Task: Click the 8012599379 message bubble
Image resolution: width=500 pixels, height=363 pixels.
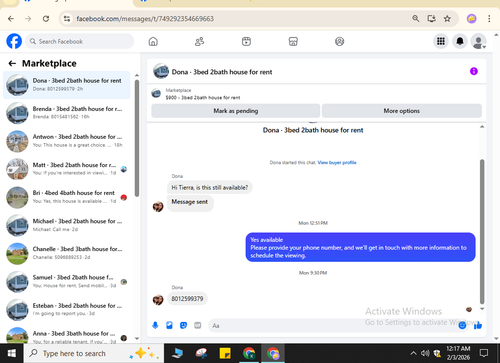Action: [187, 299]
